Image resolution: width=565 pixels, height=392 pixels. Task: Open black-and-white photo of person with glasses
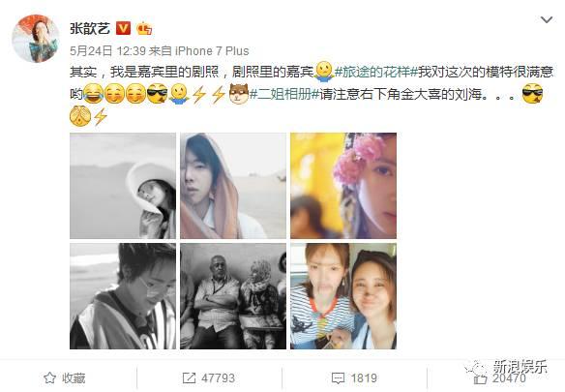123,296
